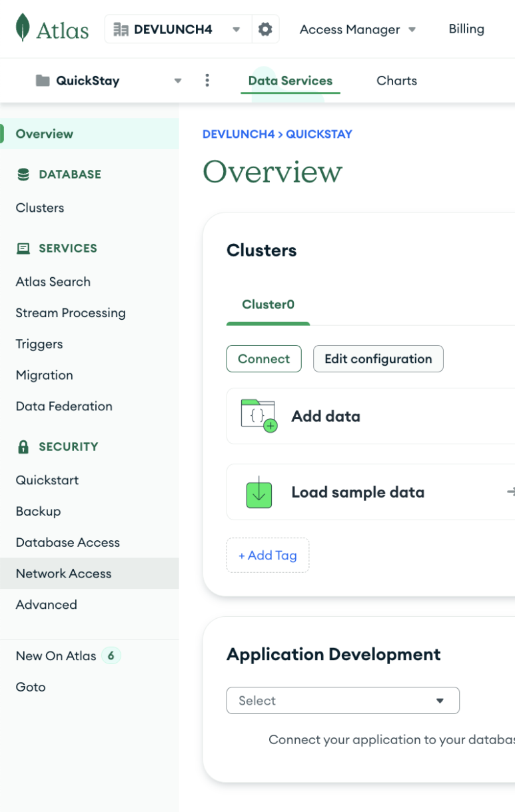This screenshot has width=515, height=812.
Task: Open Atlas Search in the sidebar
Action: (89, 282)
